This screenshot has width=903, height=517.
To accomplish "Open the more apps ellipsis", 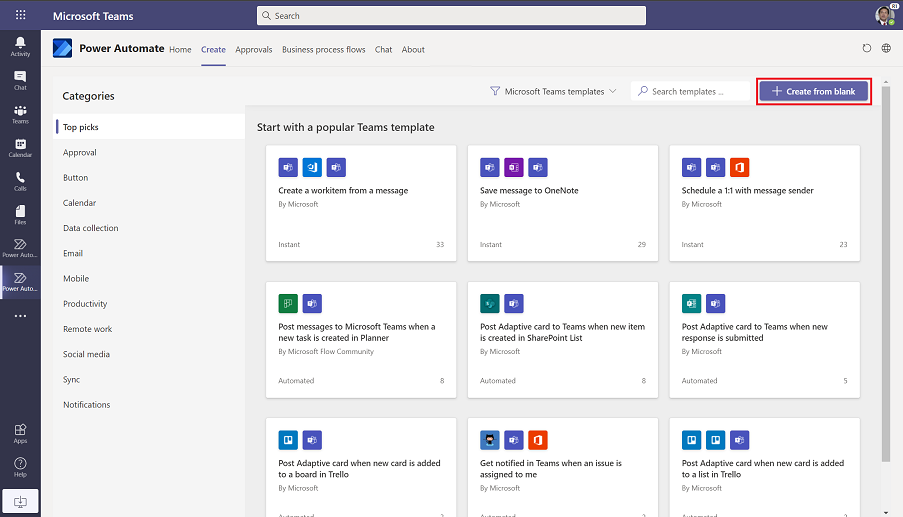I will (x=20, y=315).
